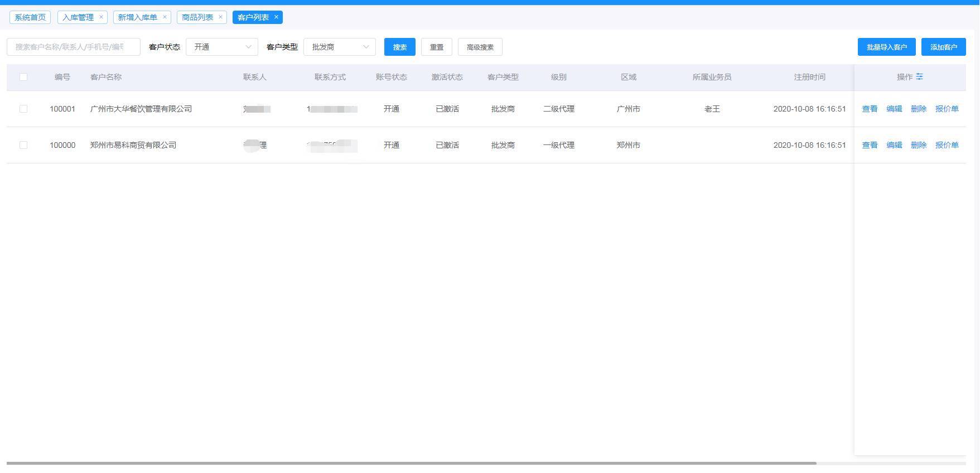
Task: Click 高级搜索 to expand advanced search
Action: [480, 47]
